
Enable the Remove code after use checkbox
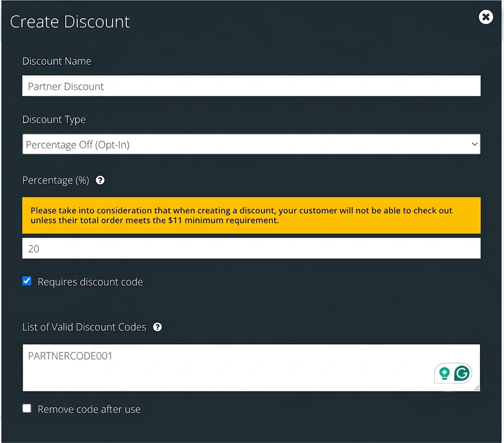point(27,409)
